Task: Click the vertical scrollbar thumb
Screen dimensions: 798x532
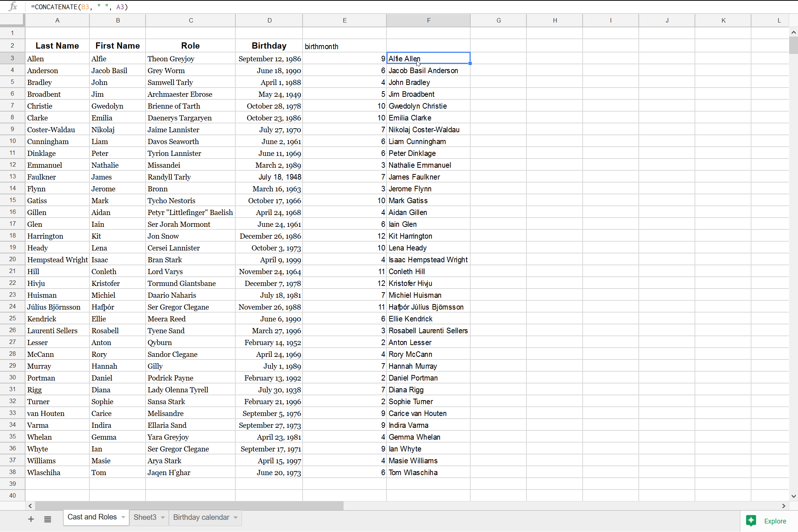Action: point(794,45)
